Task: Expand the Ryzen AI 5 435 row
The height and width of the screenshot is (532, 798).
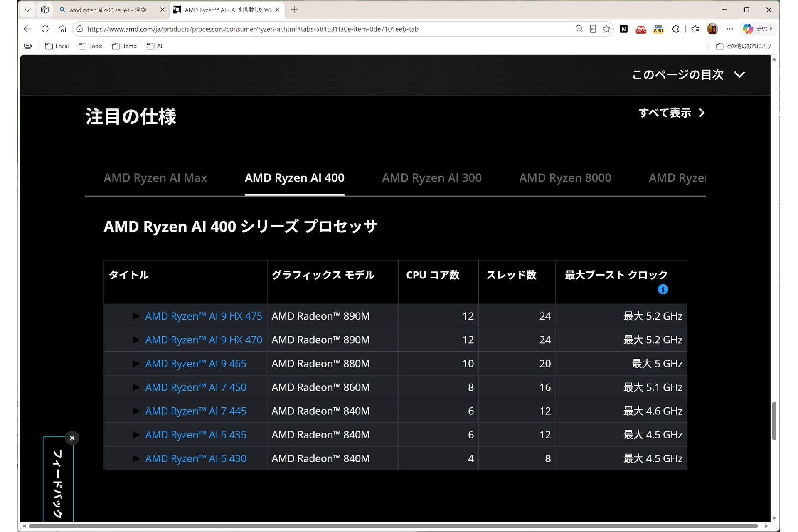Action: 136,435
